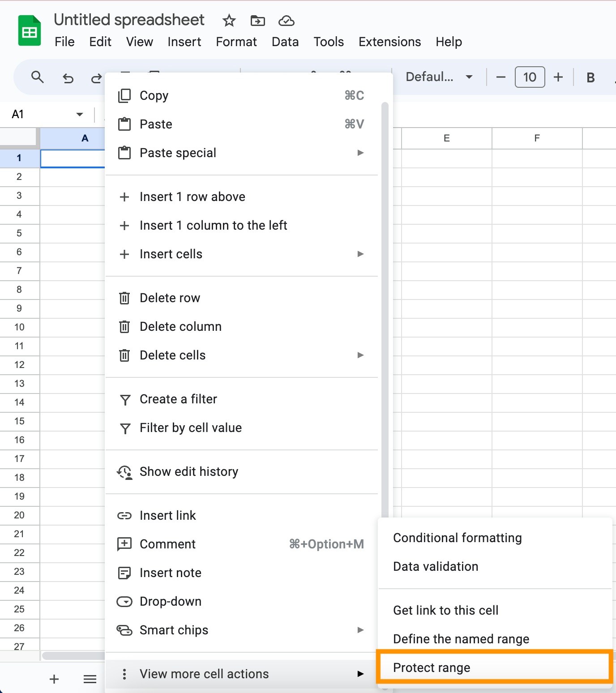Open the Format menu
This screenshot has height=693, width=616.
pyautogui.click(x=236, y=42)
